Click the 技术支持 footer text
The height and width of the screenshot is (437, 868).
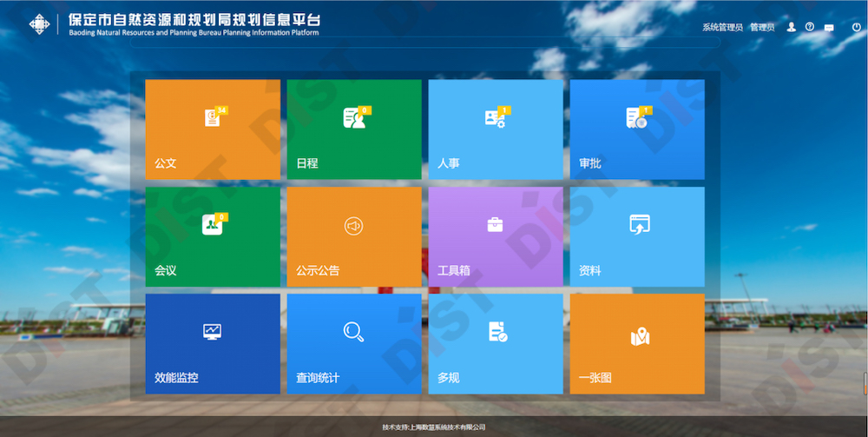[x=433, y=427]
